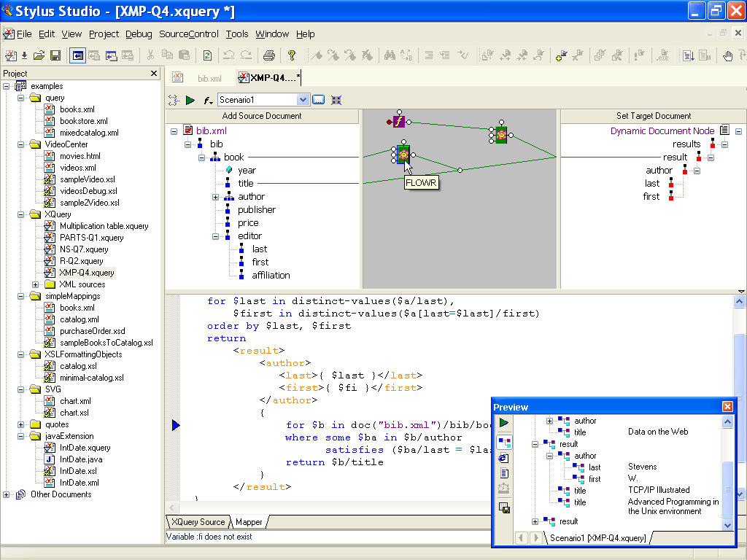The width and height of the screenshot is (747, 560).
Task: Maximize the mapper canvas with the arrows icon
Action: (336, 99)
